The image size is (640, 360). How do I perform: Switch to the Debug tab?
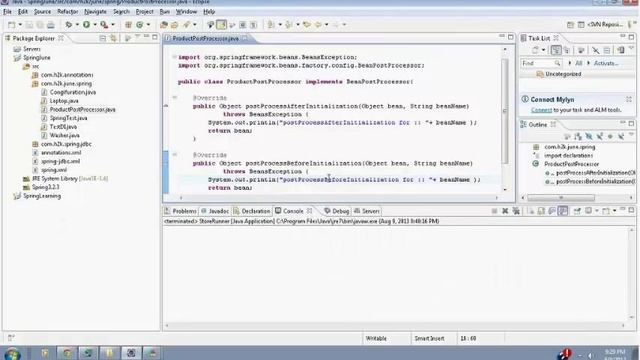pyautogui.click(x=337, y=211)
